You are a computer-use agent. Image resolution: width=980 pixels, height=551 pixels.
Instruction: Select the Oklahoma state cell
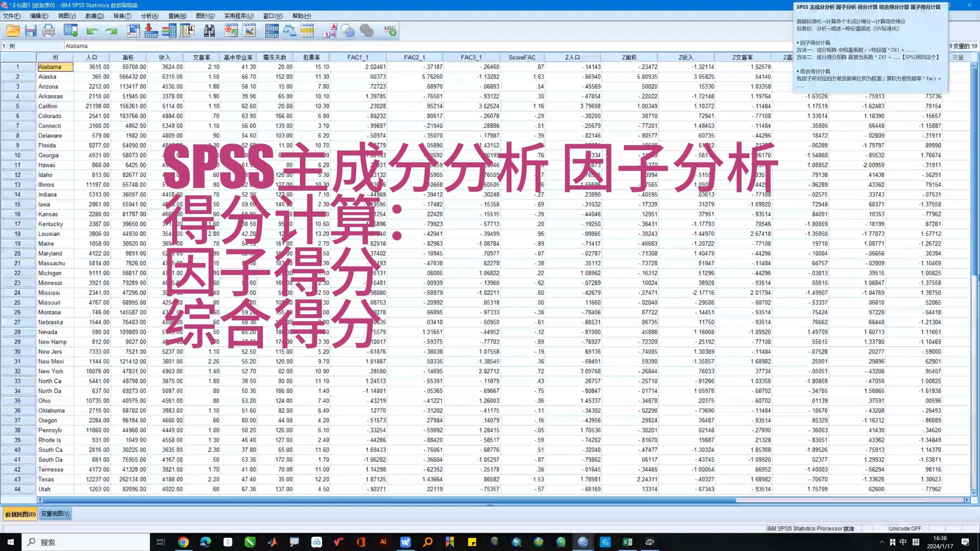point(55,411)
